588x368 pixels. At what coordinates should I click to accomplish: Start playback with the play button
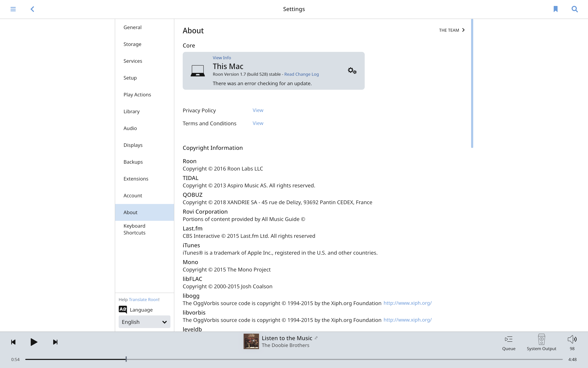click(x=34, y=342)
